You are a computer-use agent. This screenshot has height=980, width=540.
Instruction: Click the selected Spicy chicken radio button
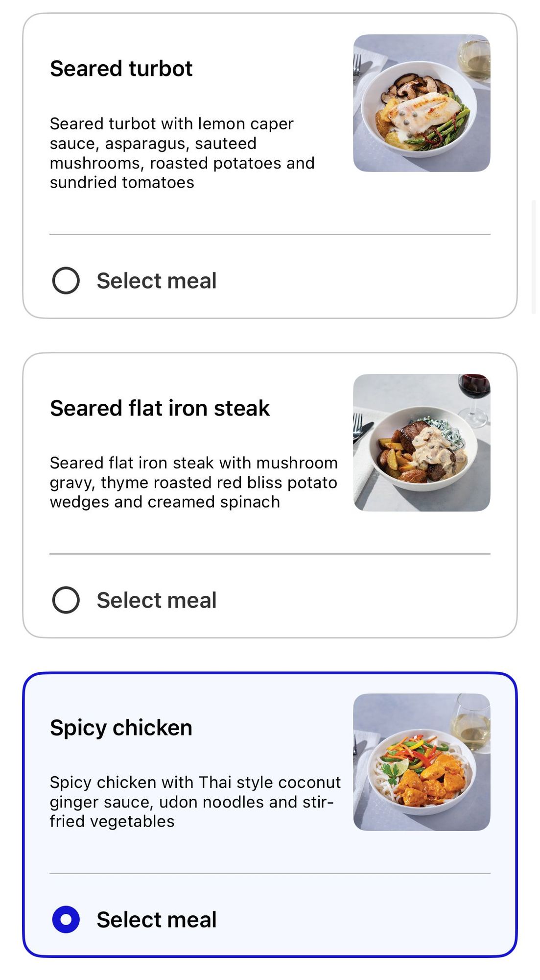point(66,919)
